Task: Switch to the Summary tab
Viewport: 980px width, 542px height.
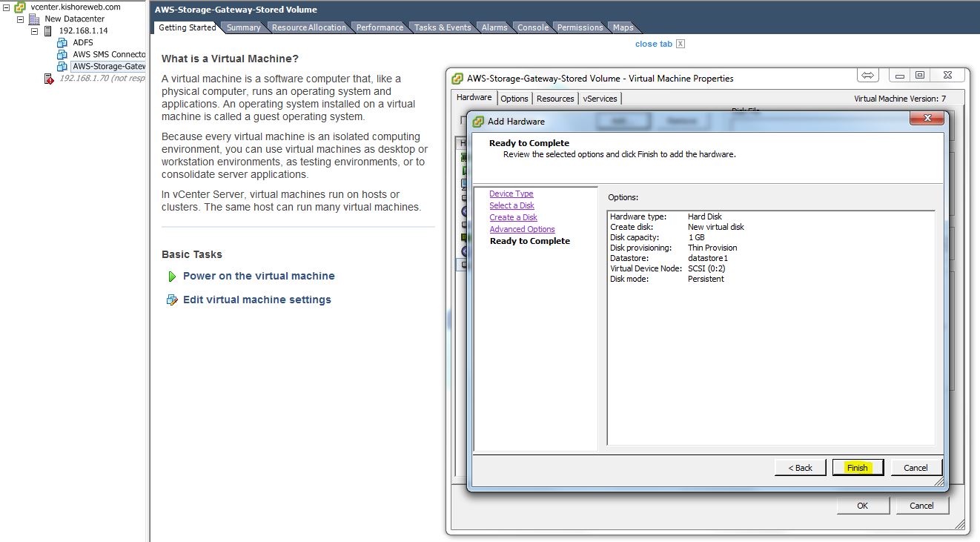Action: pyautogui.click(x=243, y=27)
